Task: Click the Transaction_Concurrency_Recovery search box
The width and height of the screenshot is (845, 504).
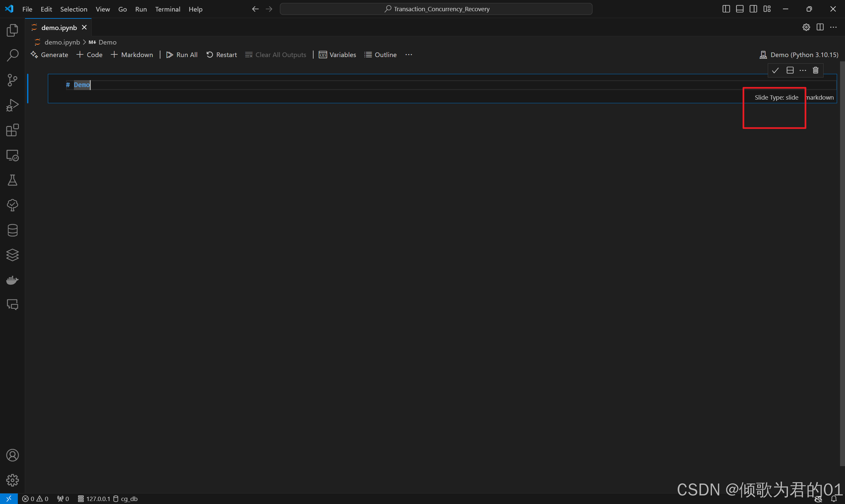Action: 436,9
